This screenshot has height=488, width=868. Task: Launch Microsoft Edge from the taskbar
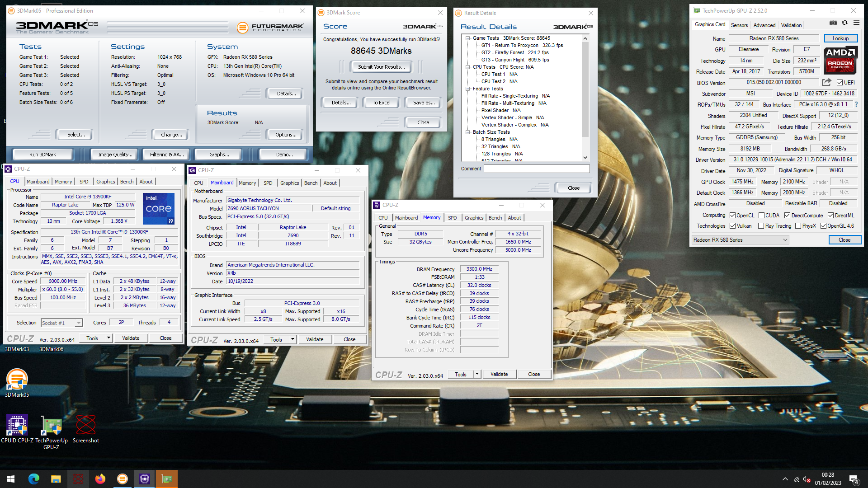pyautogui.click(x=33, y=479)
